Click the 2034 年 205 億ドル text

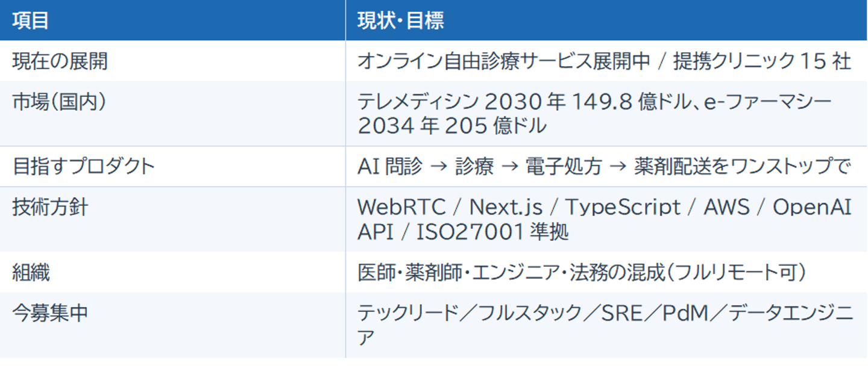point(452,126)
